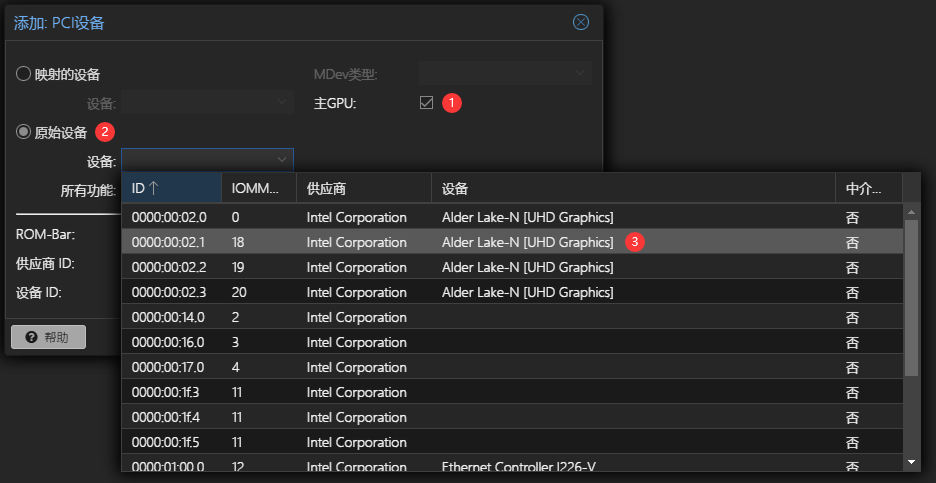Select device 0000:00:02.0 from list
This screenshot has height=483, width=936.
pos(169,217)
